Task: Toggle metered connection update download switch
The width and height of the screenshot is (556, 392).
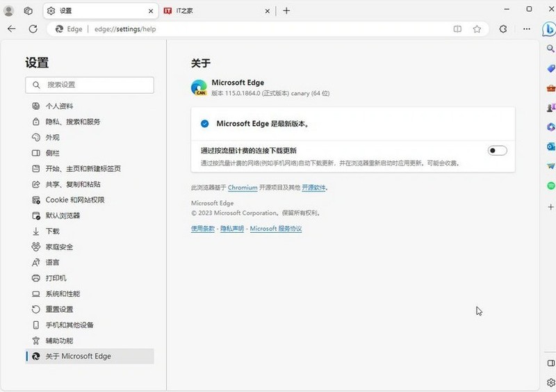Action: click(x=497, y=150)
